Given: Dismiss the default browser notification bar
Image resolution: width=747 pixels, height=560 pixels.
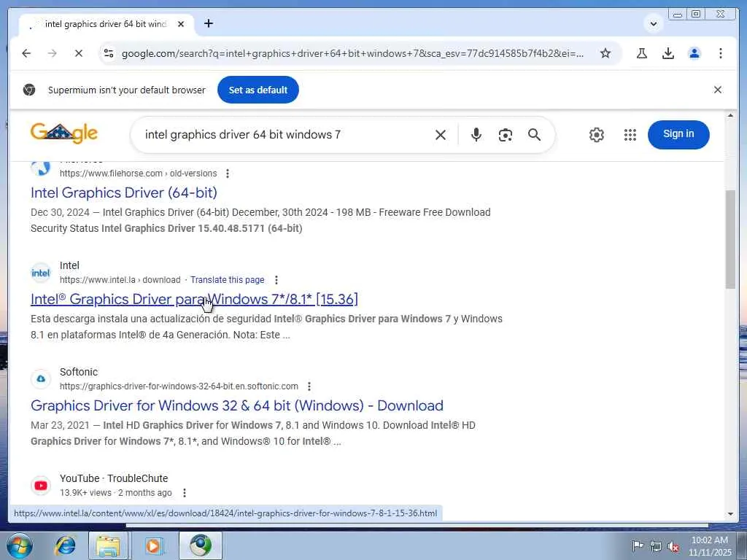Looking at the screenshot, I should [718, 90].
